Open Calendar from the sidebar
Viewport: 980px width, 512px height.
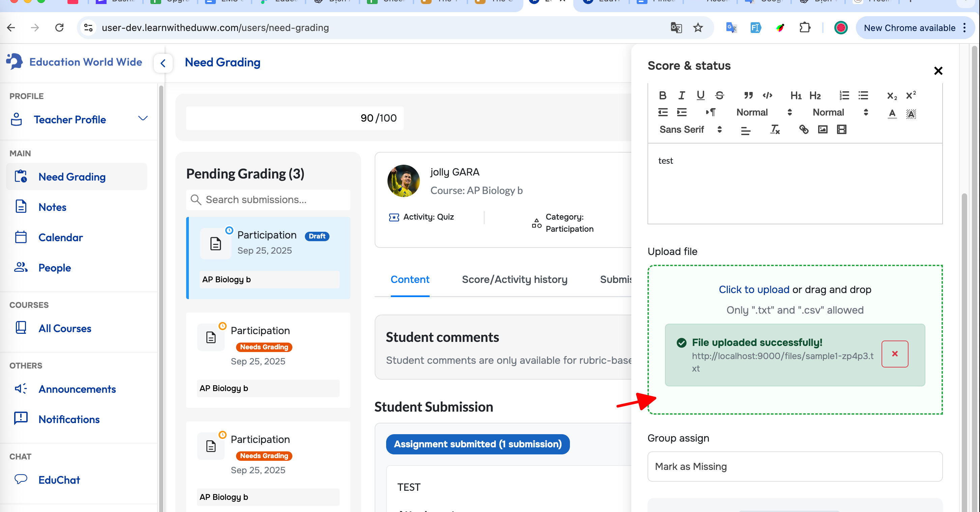(60, 237)
